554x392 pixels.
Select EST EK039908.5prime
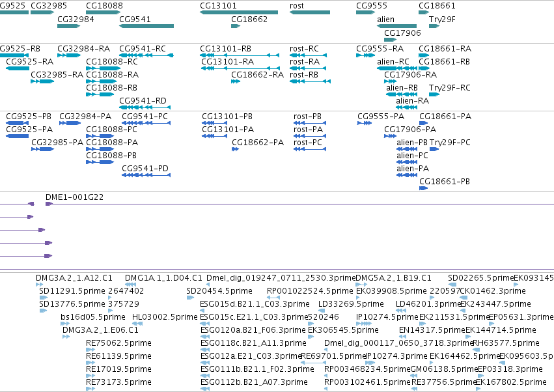358,298
